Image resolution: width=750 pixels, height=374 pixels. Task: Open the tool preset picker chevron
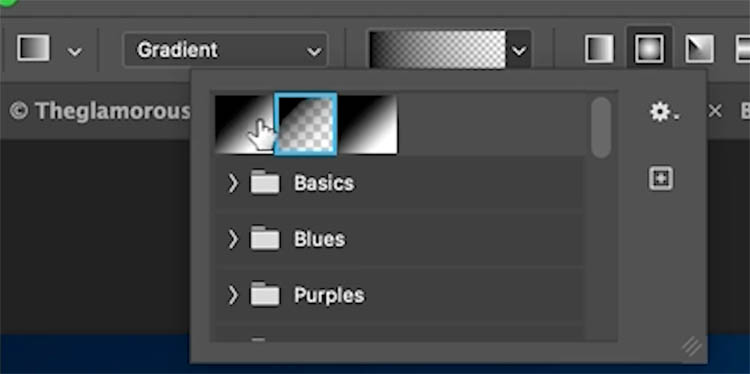(74, 51)
